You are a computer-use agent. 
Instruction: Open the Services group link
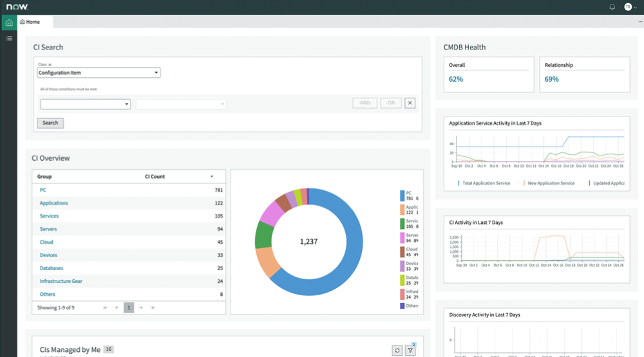(50, 216)
